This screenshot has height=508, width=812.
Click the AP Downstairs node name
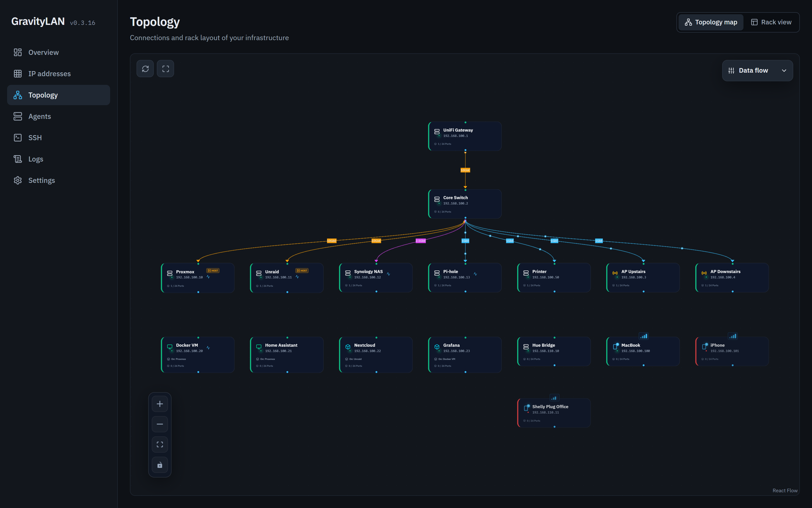[x=725, y=272]
